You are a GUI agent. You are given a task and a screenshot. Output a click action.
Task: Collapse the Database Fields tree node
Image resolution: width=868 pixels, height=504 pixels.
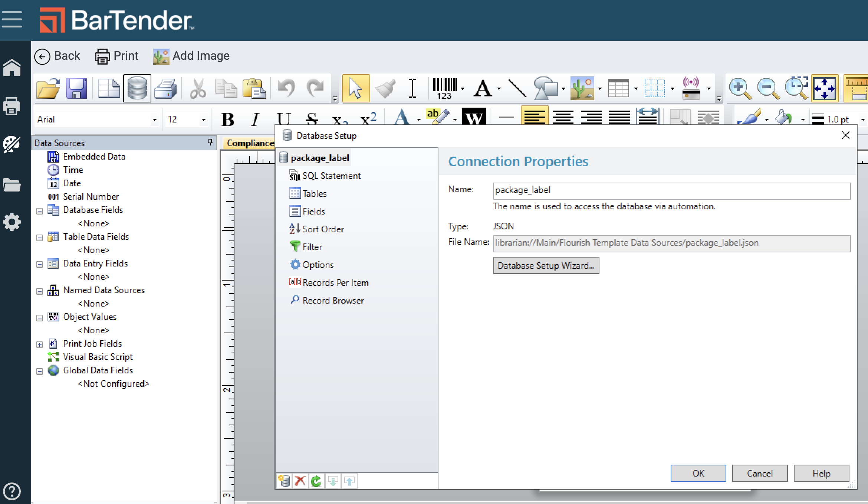tap(40, 211)
